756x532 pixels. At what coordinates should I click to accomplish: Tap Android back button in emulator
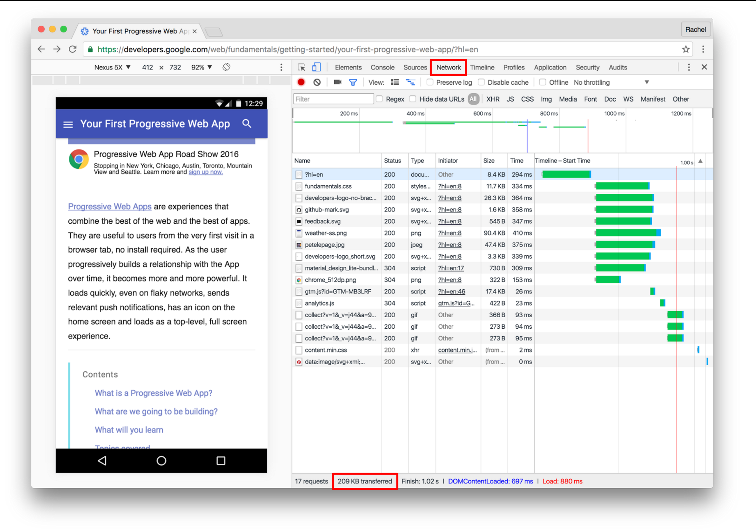[102, 460]
